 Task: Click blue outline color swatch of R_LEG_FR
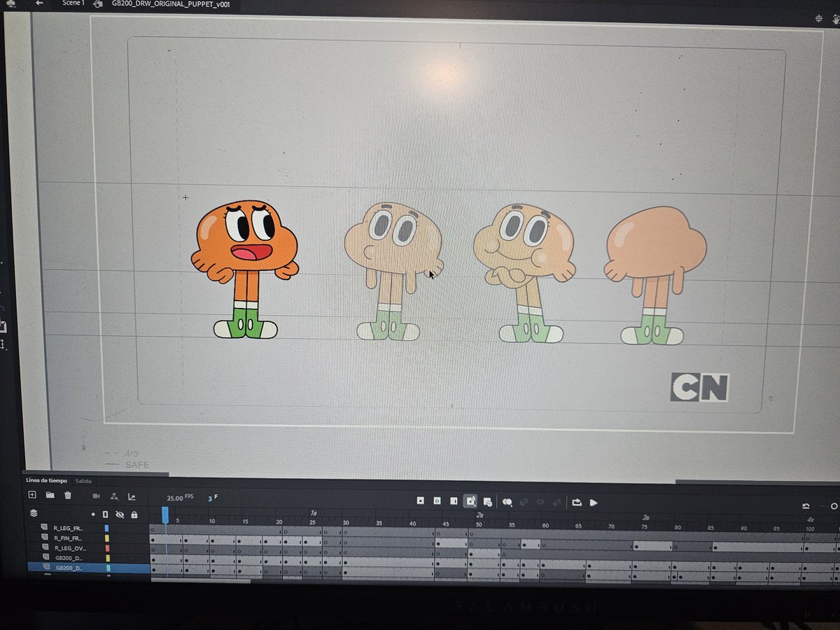tap(107, 528)
